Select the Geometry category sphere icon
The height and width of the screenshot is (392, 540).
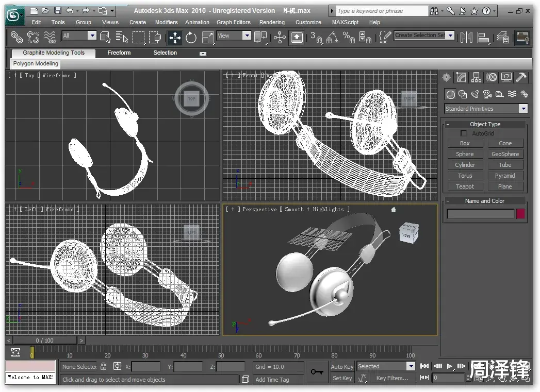450,94
